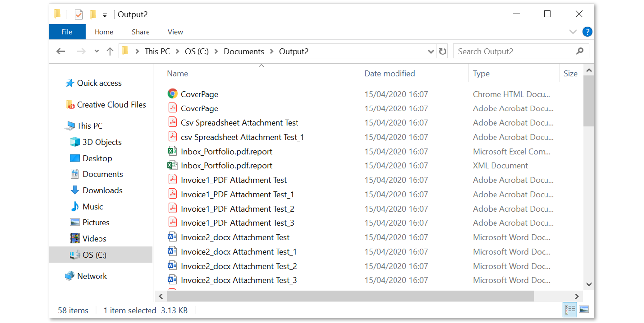The image size is (644, 323).
Task: Click the up-arrow to go to parent folder
Action: tap(110, 51)
